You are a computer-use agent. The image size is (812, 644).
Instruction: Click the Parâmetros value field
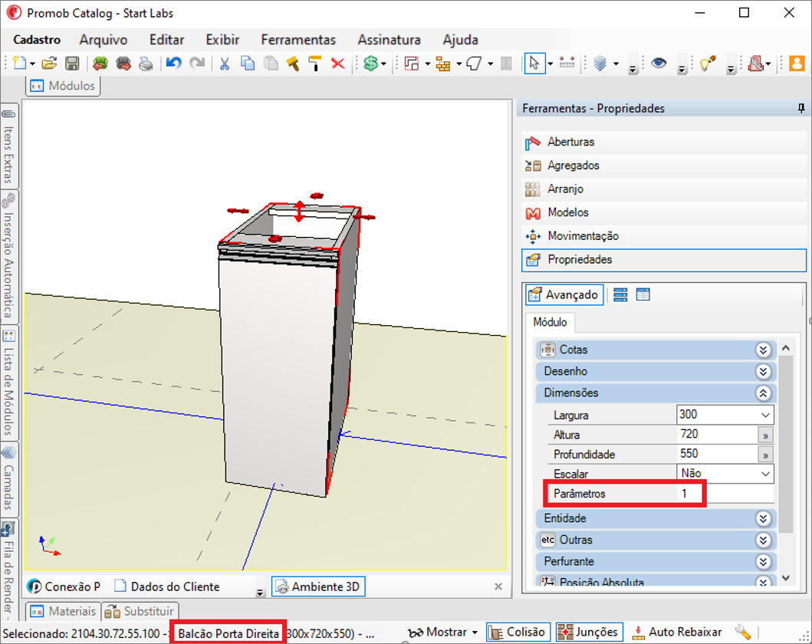(x=725, y=494)
